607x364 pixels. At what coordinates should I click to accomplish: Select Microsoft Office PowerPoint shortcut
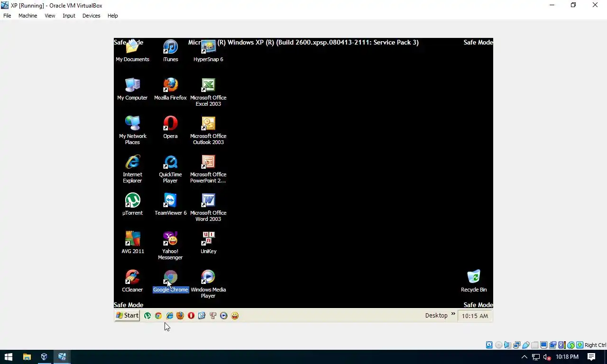[208, 169]
